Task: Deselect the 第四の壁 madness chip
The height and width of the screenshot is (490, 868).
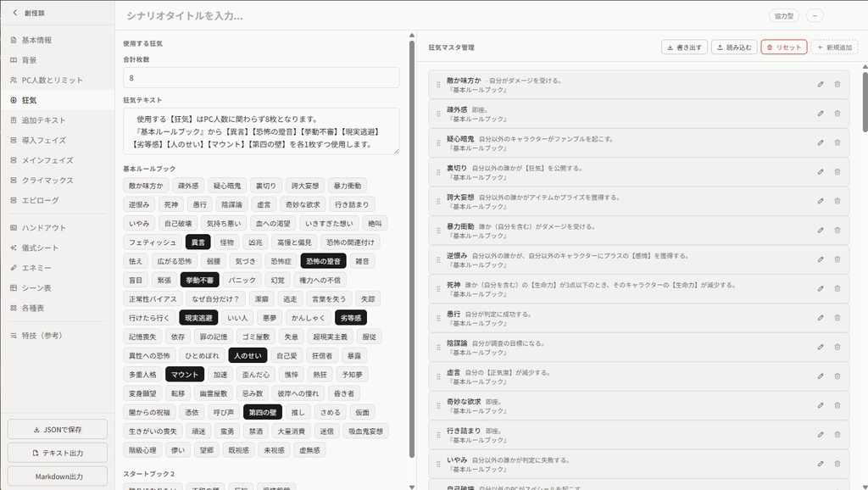Action: [263, 412]
